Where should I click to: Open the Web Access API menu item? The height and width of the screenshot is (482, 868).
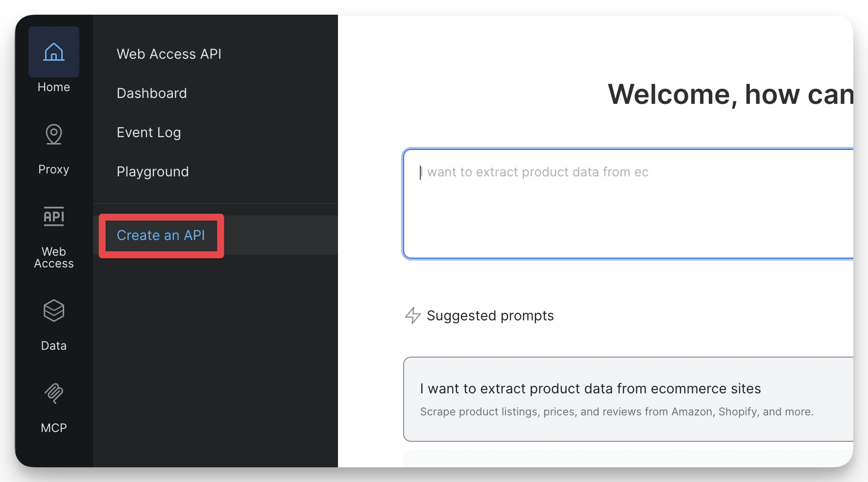pos(169,54)
